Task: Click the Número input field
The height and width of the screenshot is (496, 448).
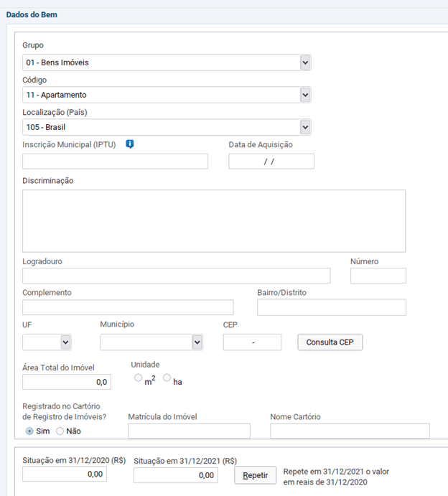Action: pyautogui.click(x=378, y=276)
